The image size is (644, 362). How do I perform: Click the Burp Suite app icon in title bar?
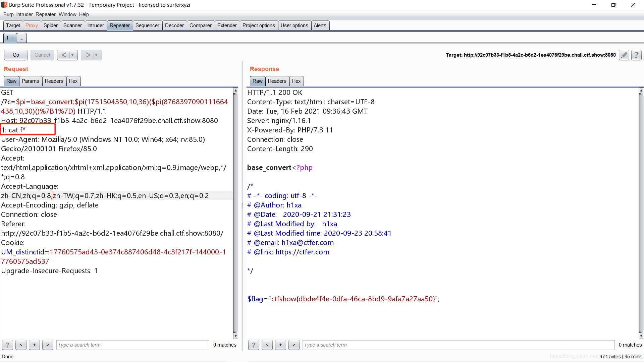coord(4,5)
